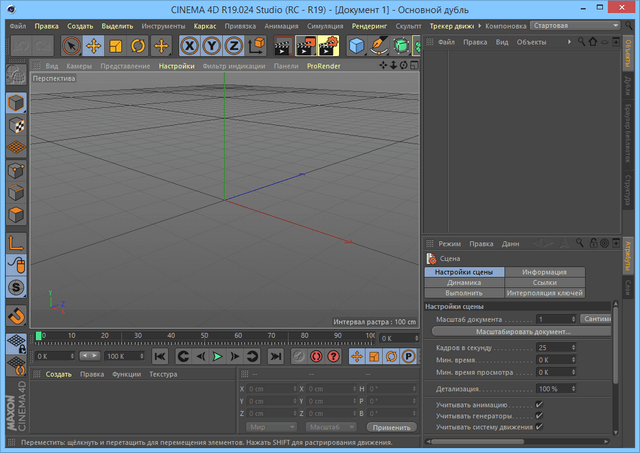Select the Move tool in top toolbar
The height and width of the screenshot is (453, 640).
point(93,45)
